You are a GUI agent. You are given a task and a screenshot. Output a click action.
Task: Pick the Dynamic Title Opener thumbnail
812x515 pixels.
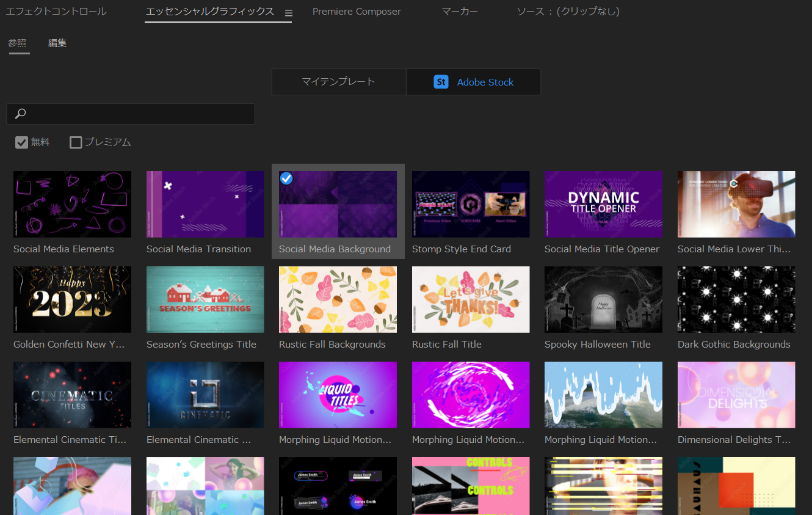tap(603, 204)
